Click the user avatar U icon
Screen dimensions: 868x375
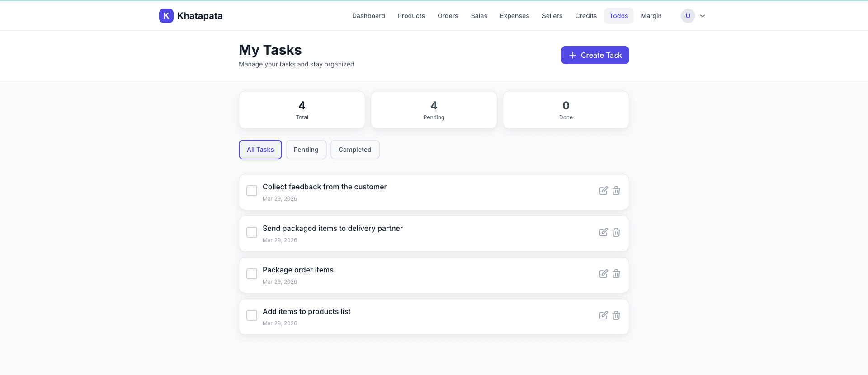point(688,16)
